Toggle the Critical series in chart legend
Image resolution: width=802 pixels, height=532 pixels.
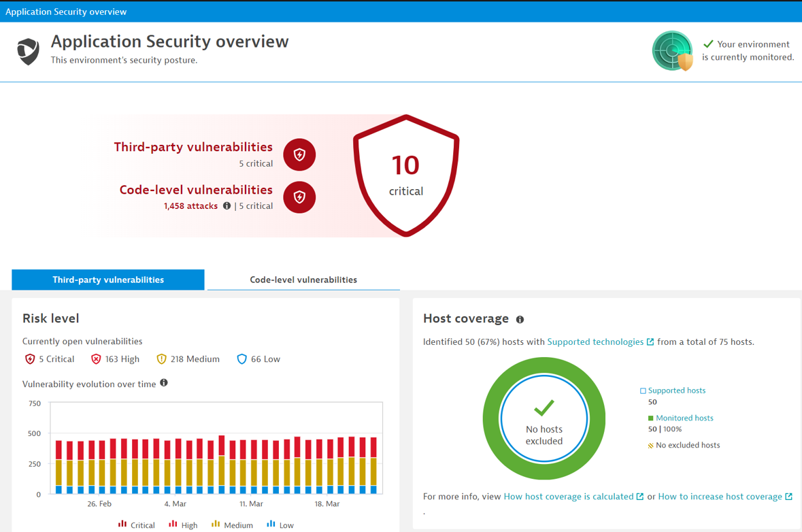pyautogui.click(x=136, y=525)
